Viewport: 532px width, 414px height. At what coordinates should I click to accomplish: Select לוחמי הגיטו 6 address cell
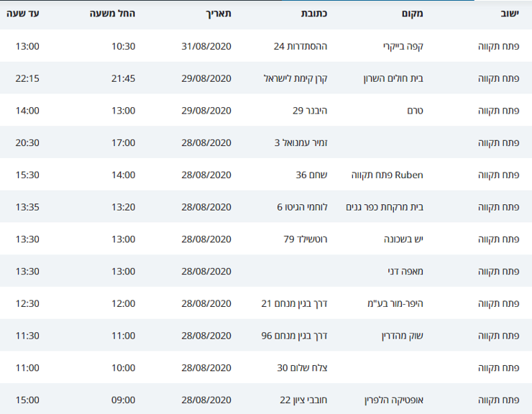[x=302, y=207]
